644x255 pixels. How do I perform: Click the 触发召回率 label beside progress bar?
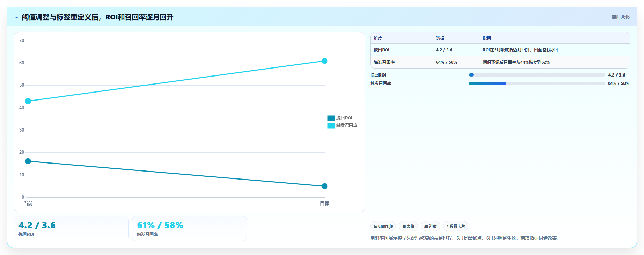click(x=381, y=83)
